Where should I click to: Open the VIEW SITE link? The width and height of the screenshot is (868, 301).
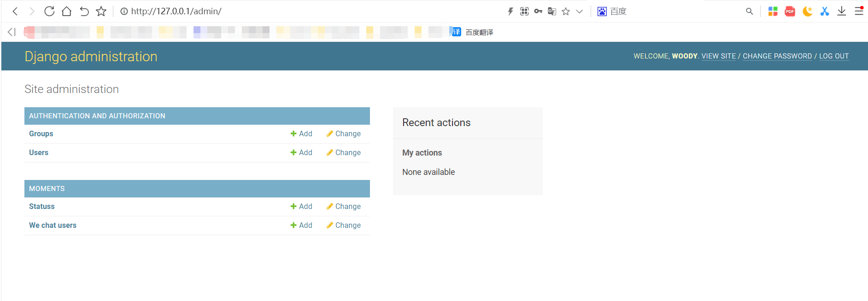point(719,56)
